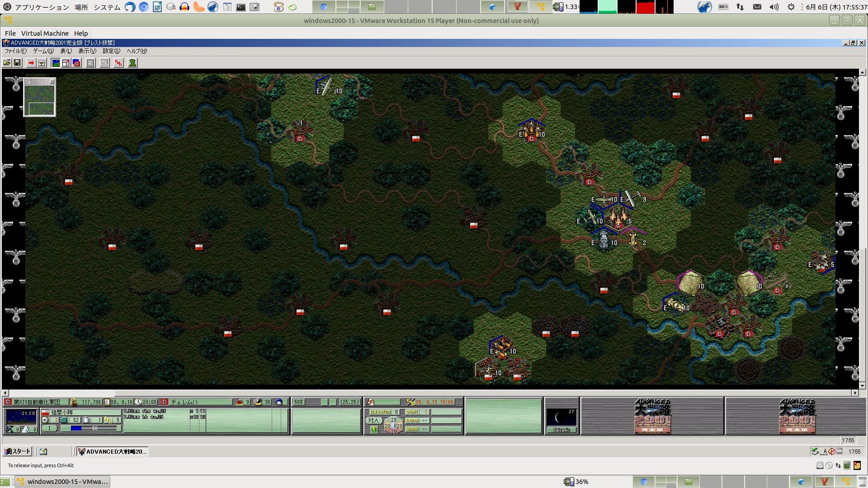Click the toolbar icon right of red arrow
The width and height of the screenshot is (868, 488).
(x=42, y=63)
